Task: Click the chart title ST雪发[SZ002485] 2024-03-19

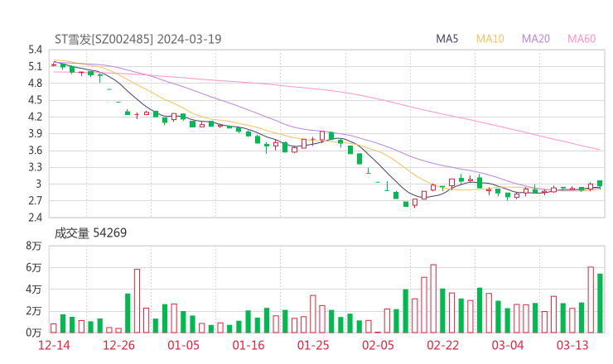Action: click(138, 39)
